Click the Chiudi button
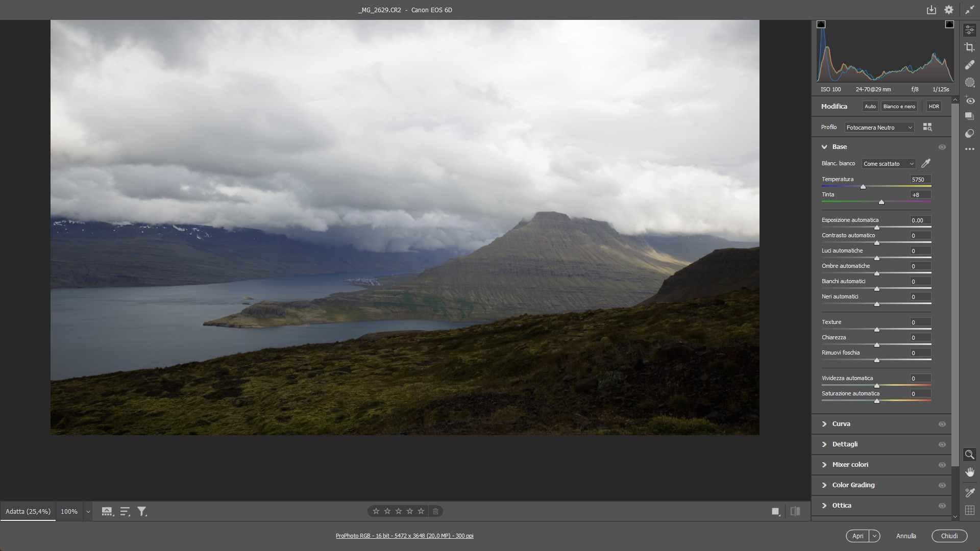This screenshot has height=551, width=980. point(949,536)
